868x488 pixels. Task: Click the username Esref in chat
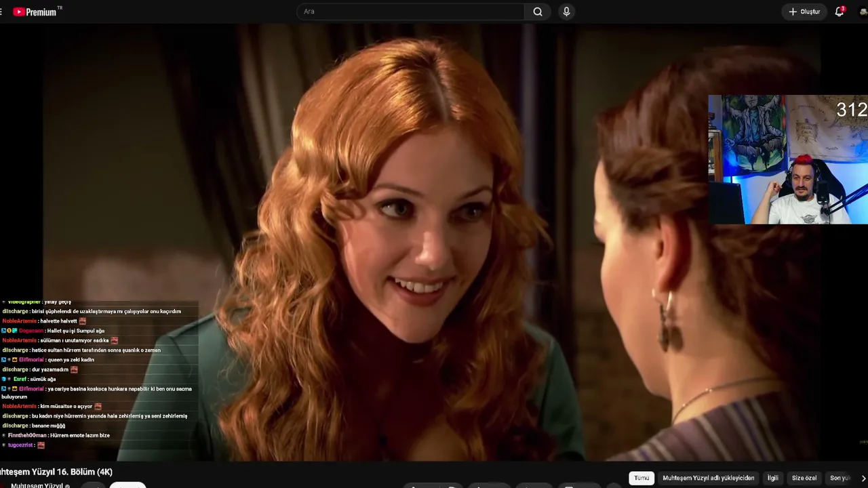pos(20,379)
